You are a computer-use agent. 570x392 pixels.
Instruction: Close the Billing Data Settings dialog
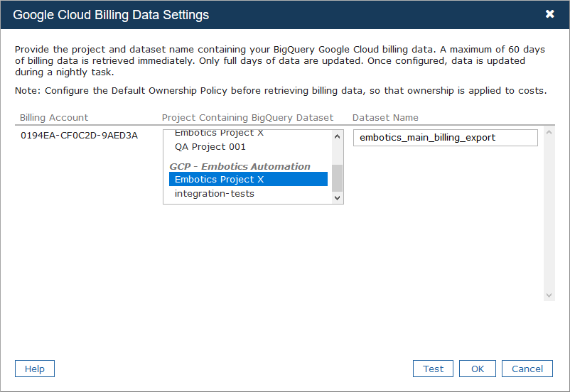pyautogui.click(x=549, y=14)
